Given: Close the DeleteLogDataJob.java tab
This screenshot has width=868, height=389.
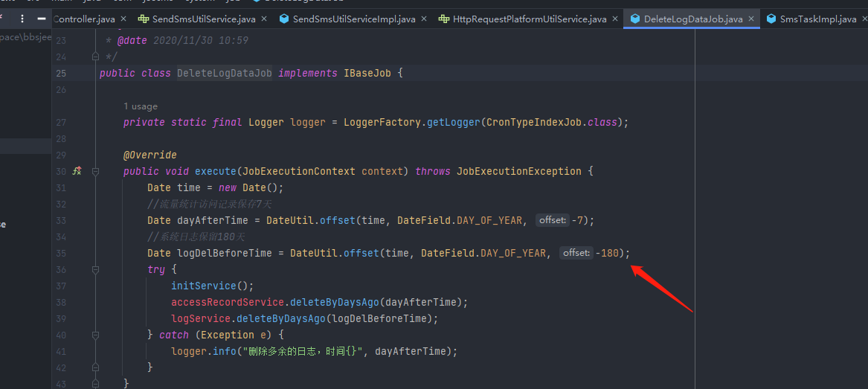Looking at the screenshot, I should (x=751, y=19).
